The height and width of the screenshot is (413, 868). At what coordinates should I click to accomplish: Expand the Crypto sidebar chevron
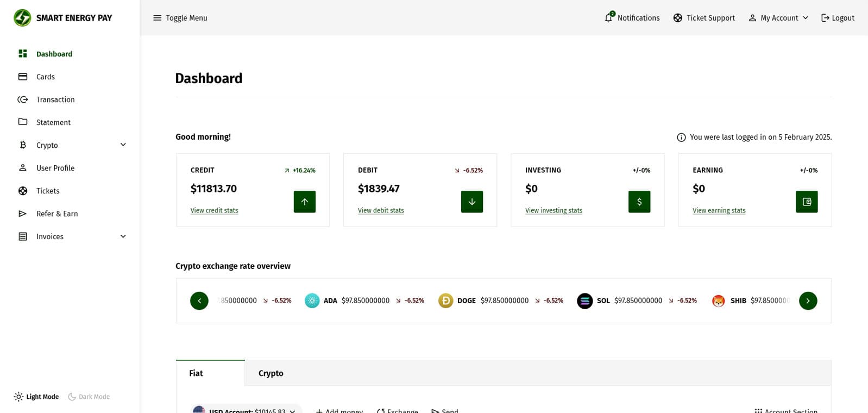[123, 145]
